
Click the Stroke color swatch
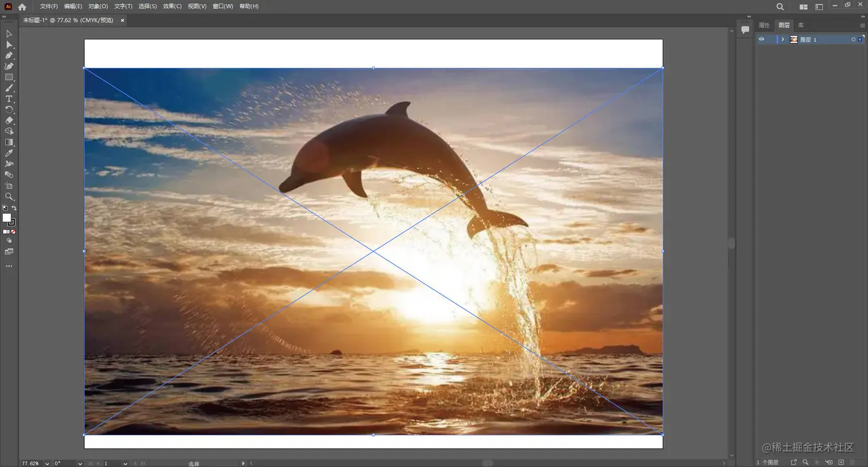[x=11, y=222]
